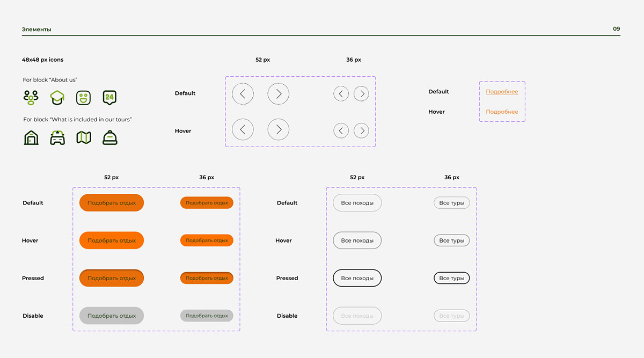Viewport: 644px width, 358px height.
Task: Click the car transport icon
Action: click(x=57, y=138)
